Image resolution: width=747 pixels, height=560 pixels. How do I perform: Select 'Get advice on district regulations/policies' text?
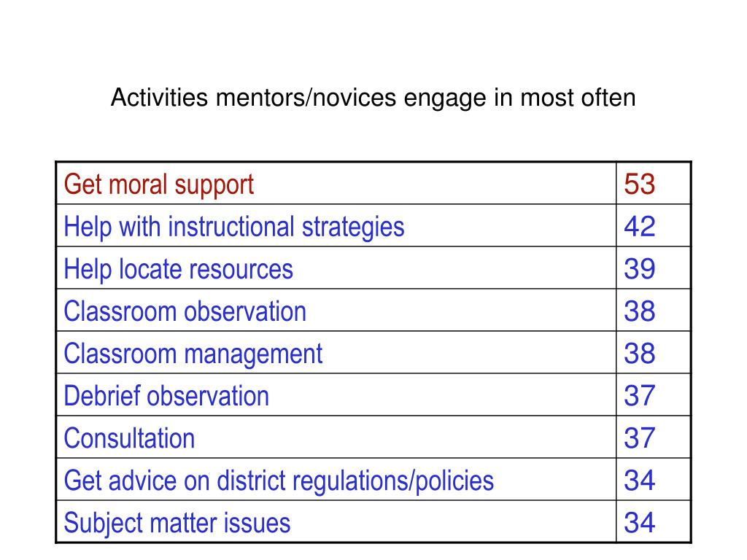tap(279, 481)
